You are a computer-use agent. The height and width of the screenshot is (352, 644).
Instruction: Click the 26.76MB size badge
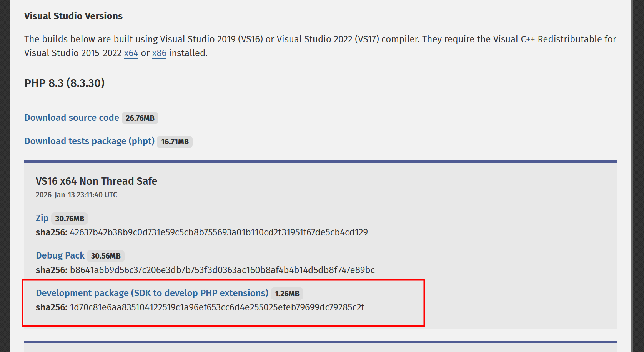click(x=140, y=118)
